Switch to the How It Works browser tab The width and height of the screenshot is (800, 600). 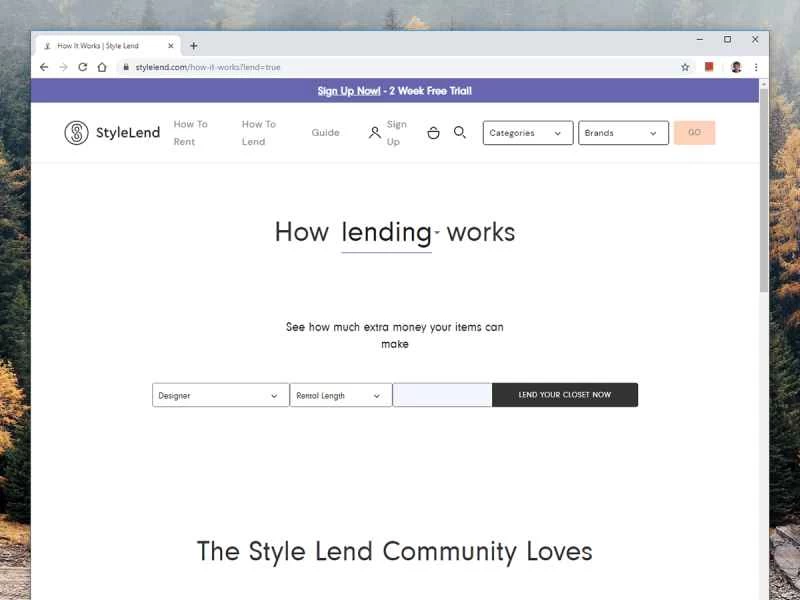(105, 44)
